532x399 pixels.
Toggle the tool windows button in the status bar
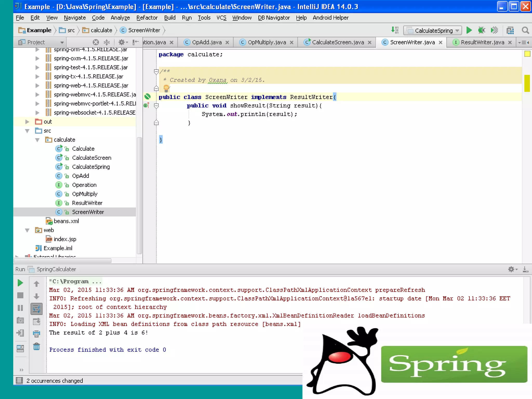(19, 381)
